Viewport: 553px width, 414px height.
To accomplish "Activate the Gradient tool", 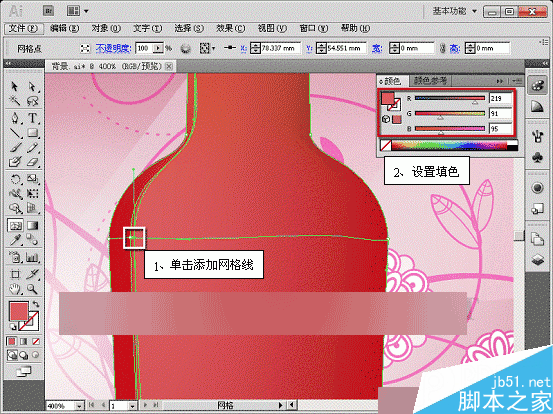I will tap(32, 225).
